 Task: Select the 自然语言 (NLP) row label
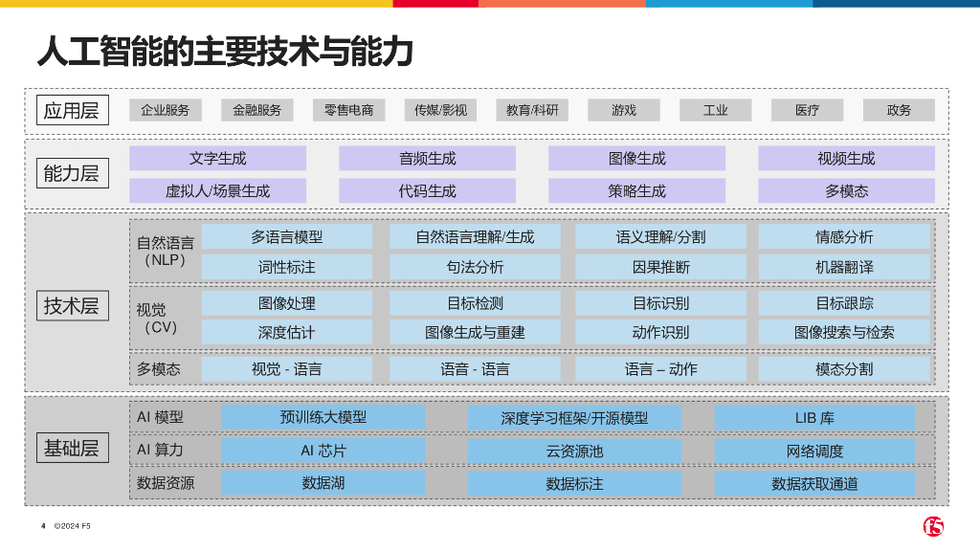(166, 252)
